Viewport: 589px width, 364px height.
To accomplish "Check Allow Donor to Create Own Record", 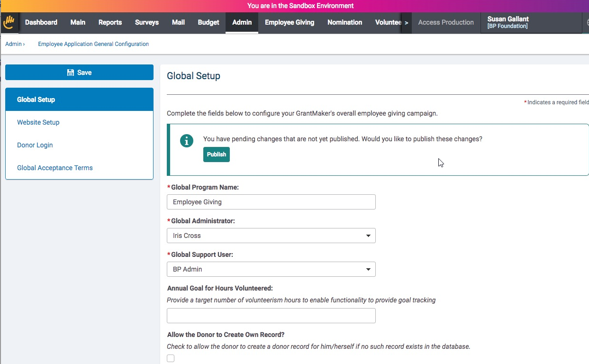I will click(171, 358).
